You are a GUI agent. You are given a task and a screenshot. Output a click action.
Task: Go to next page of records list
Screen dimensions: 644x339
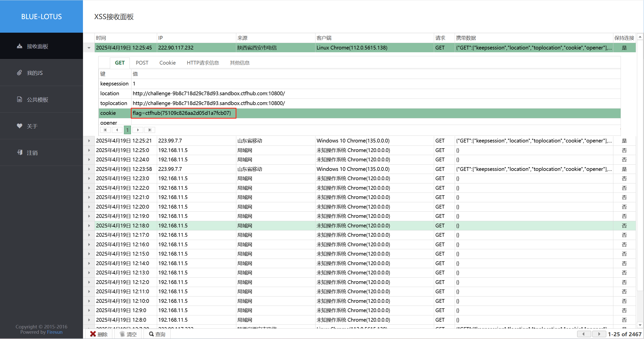click(x=599, y=334)
